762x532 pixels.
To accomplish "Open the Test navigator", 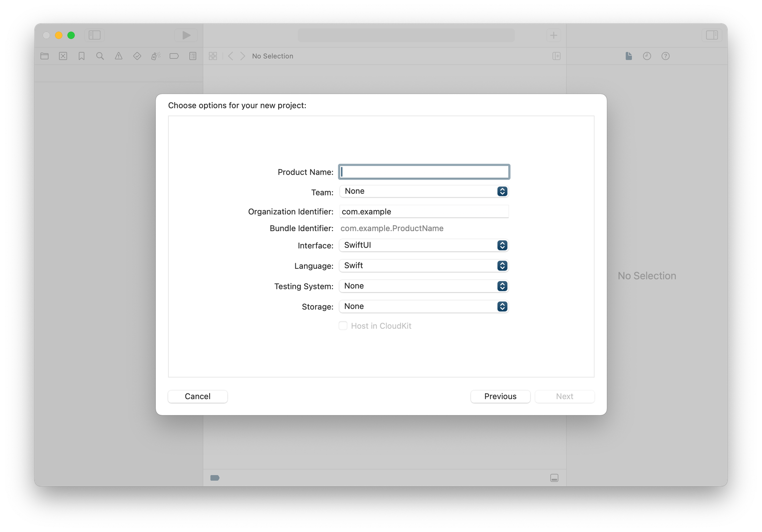I will tap(136, 56).
